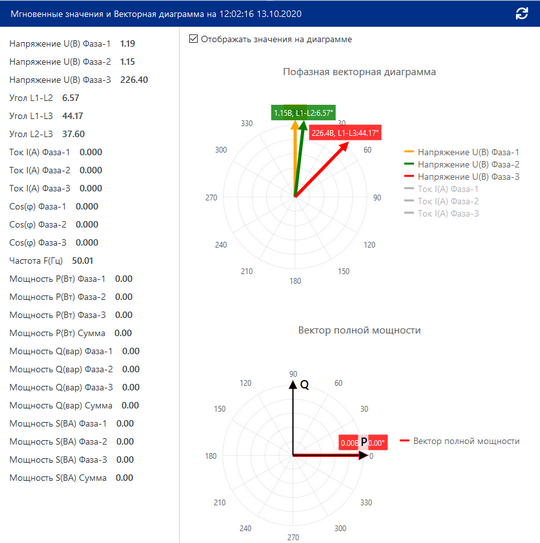
Task: Click the red 226.4В L1-L3 vector label
Action: click(345, 133)
